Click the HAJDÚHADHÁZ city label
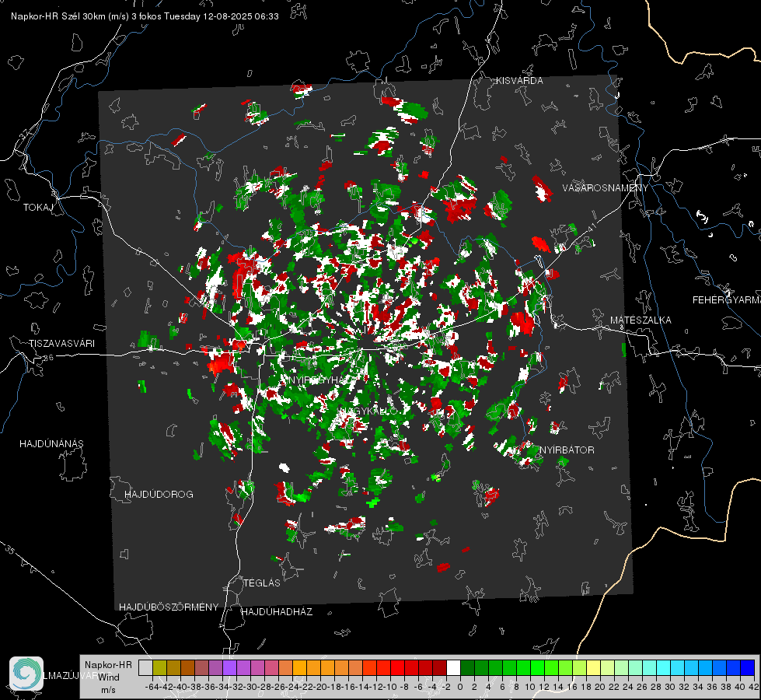 (277, 612)
